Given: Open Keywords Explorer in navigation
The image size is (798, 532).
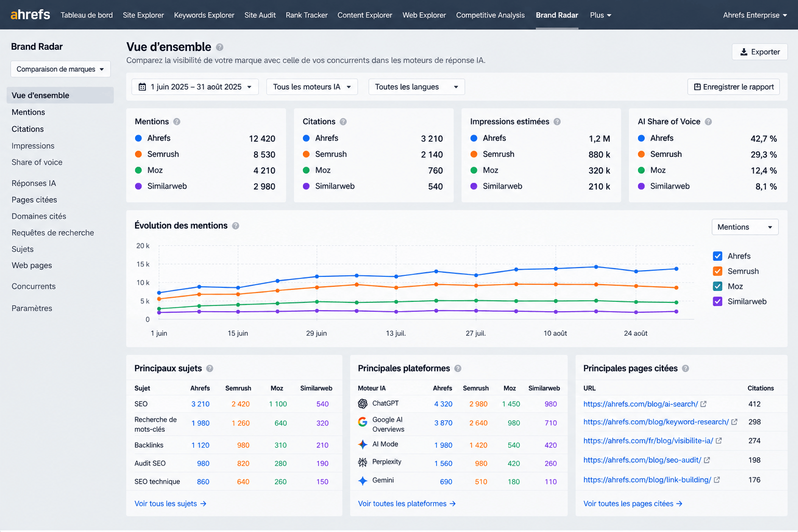Looking at the screenshot, I should click(204, 15).
